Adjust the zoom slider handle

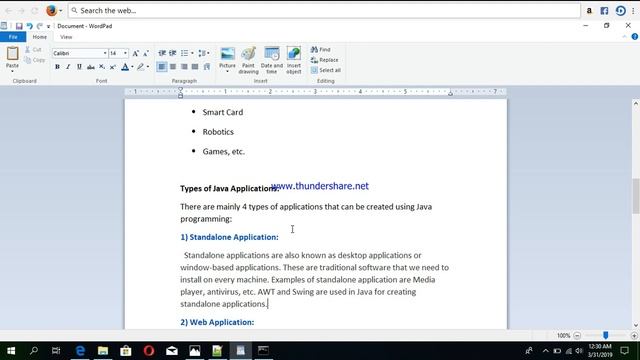(606, 335)
